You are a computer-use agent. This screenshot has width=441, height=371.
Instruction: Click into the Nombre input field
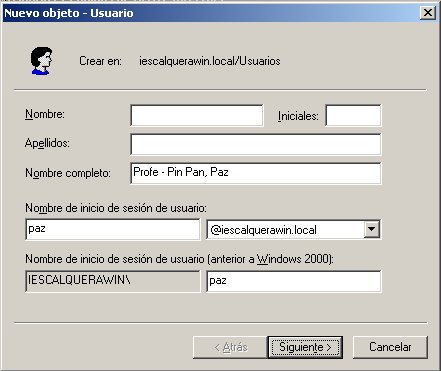pos(197,115)
